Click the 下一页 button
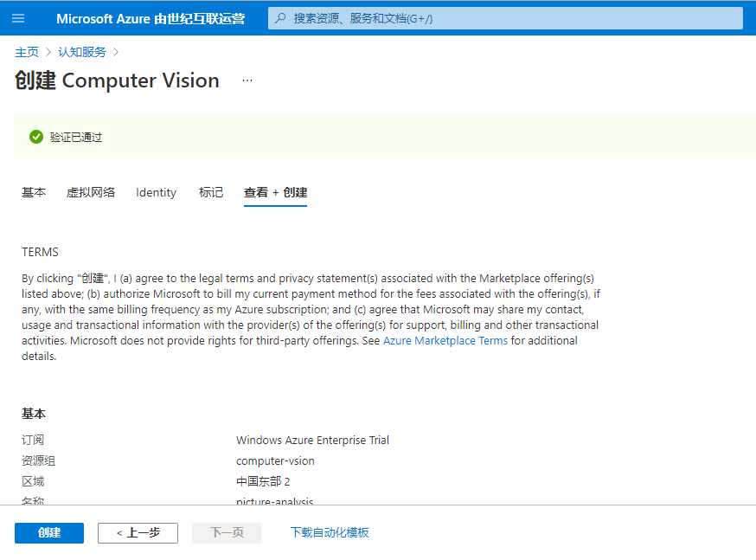Image resolution: width=756 pixels, height=560 pixels. [x=227, y=533]
